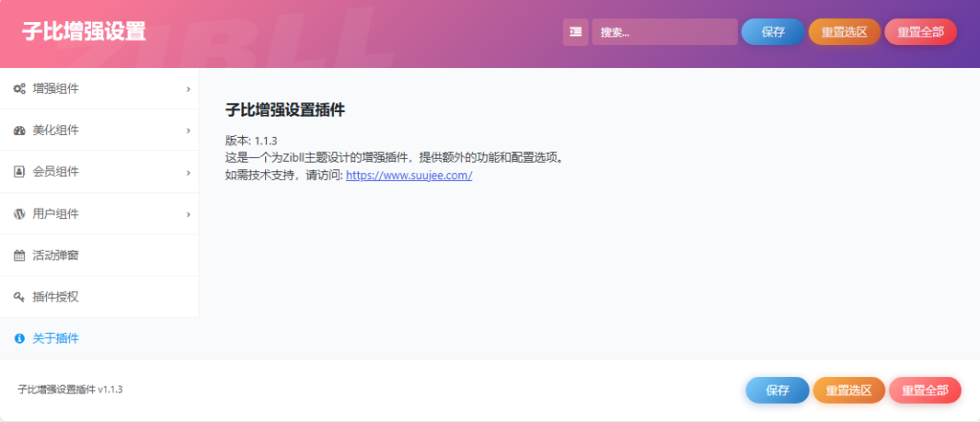
Task: Focus the 搜索... search field
Action: [665, 32]
